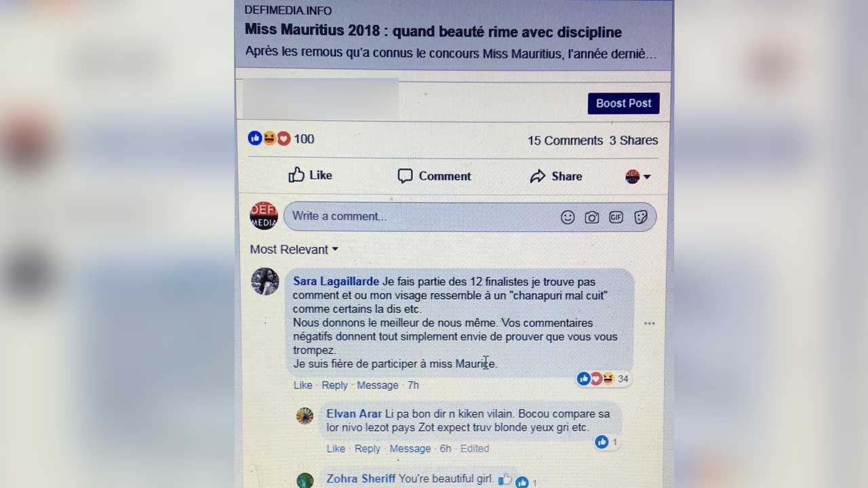Attach a photo using the camera icon
868x488 pixels.
(592, 218)
